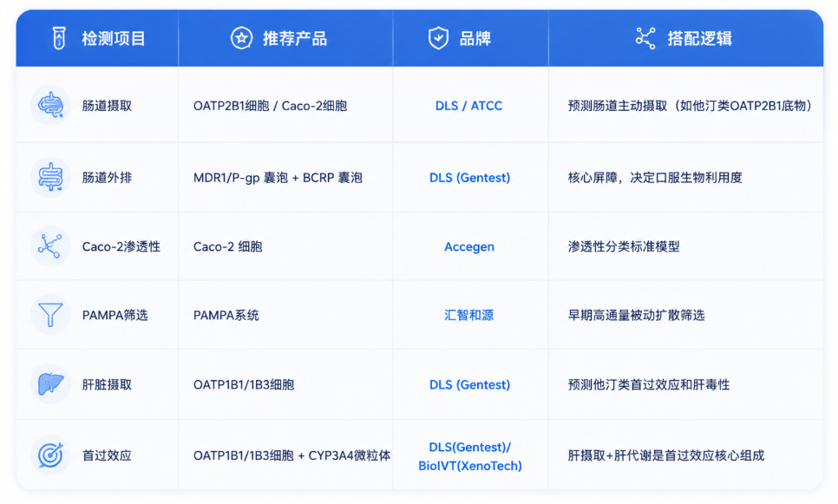
Task: Open the 汇智和源 brand link
Action: 469,315
